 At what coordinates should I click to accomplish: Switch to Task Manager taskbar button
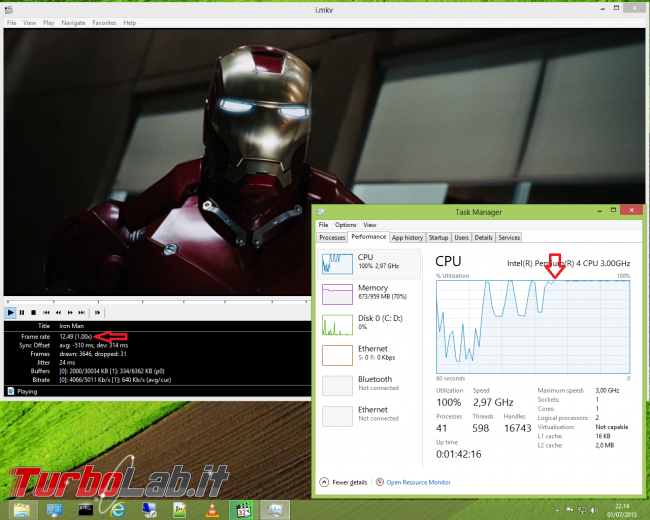[275, 510]
